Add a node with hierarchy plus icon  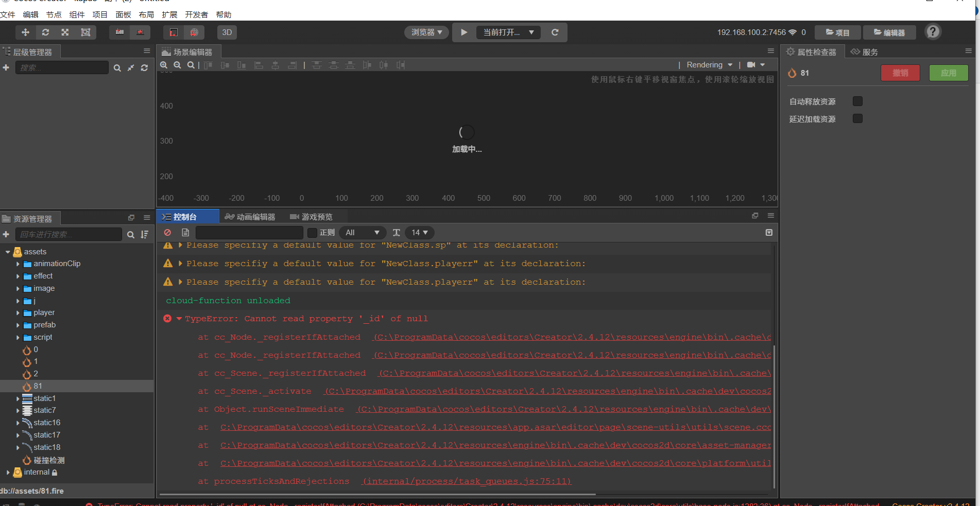point(6,67)
